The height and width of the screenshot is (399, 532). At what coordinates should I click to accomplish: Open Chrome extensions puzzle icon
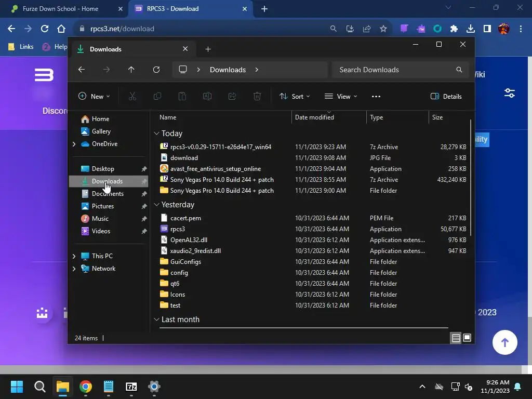[x=454, y=29]
